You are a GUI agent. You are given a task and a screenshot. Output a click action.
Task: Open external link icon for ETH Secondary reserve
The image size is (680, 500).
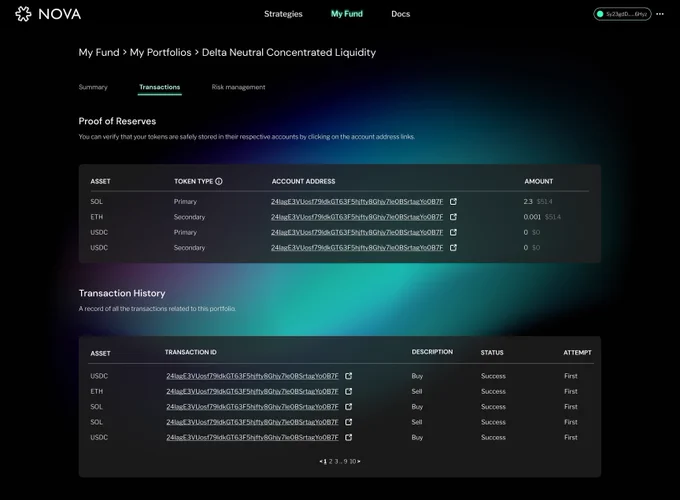click(453, 217)
